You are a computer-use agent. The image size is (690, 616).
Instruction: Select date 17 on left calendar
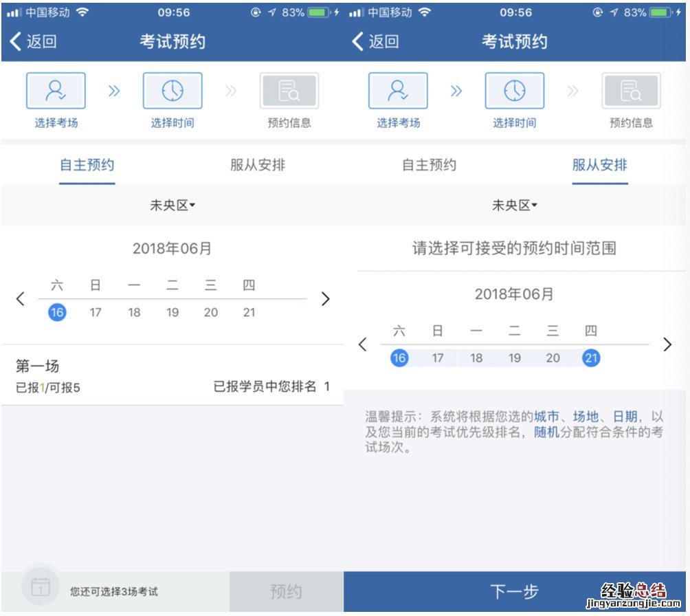[96, 312]
